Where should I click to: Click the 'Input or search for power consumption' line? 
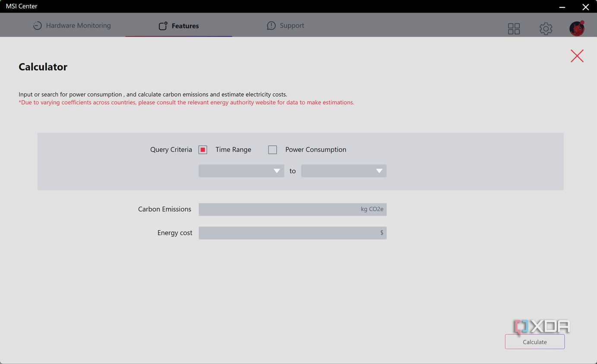click(153, 94)
